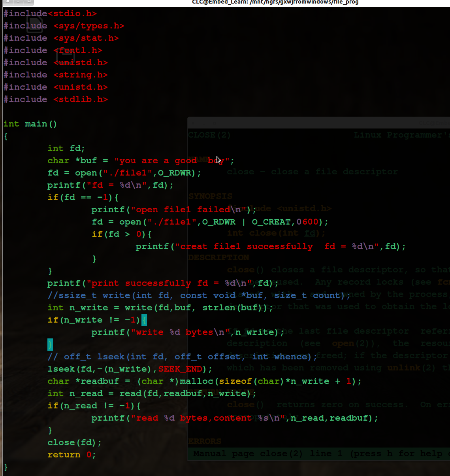Click the '// off_t lseek' comment line
The image size is (450, 476).
183,357
